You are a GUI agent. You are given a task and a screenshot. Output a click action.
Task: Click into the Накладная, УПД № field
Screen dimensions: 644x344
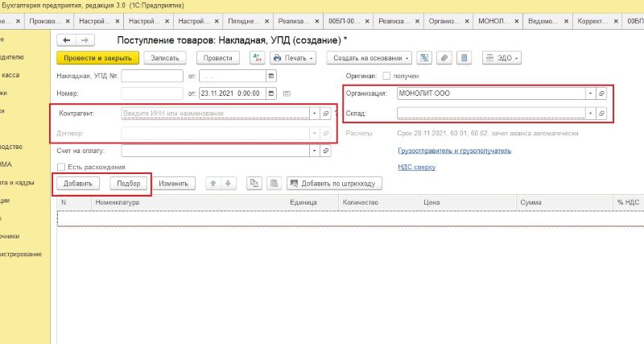click(152, 76)
